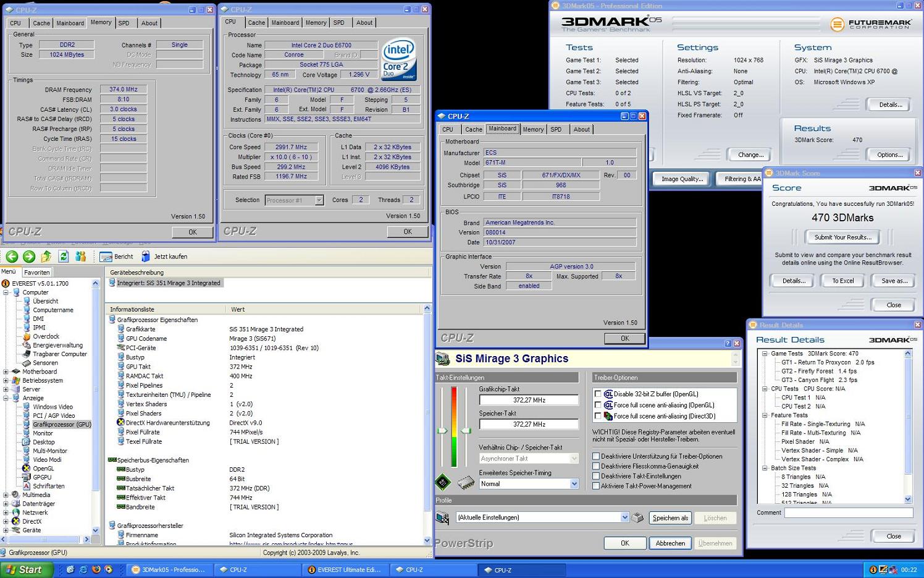This screenshot has width=924, height=578.
Task: Open the Favoriten tab in EVEREST
Action: pos(36,272)
